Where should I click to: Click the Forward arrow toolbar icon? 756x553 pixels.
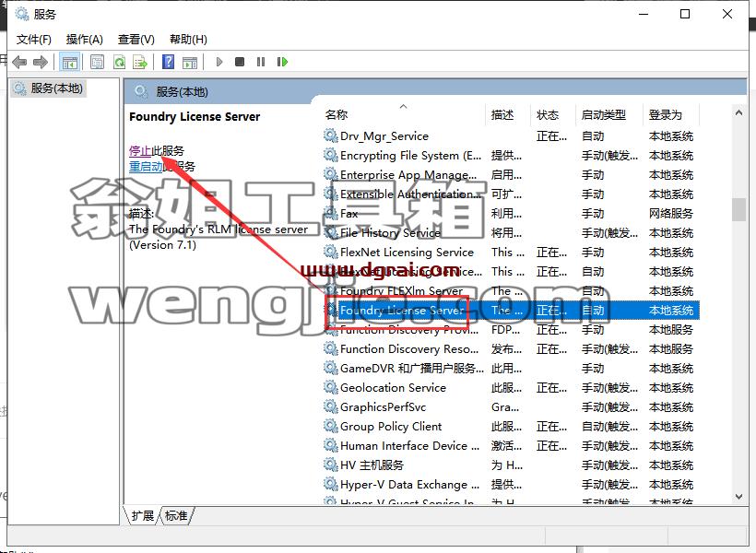41,62
